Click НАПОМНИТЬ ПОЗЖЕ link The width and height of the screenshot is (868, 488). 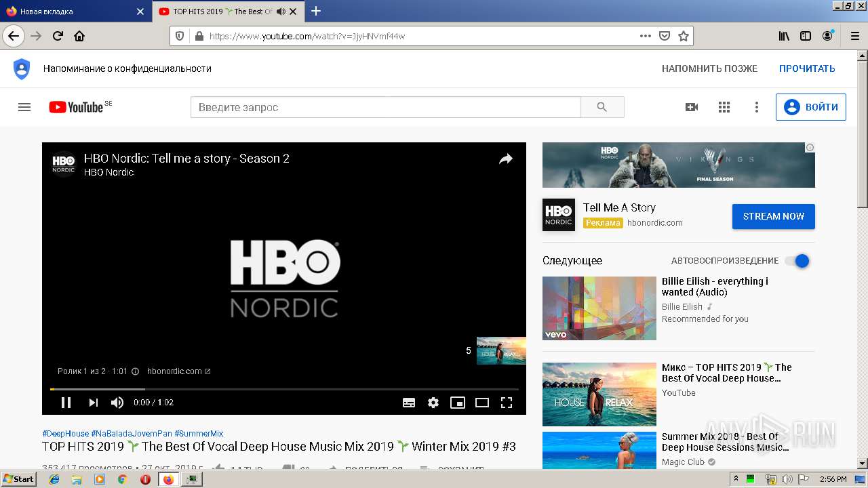click(709, 68)
